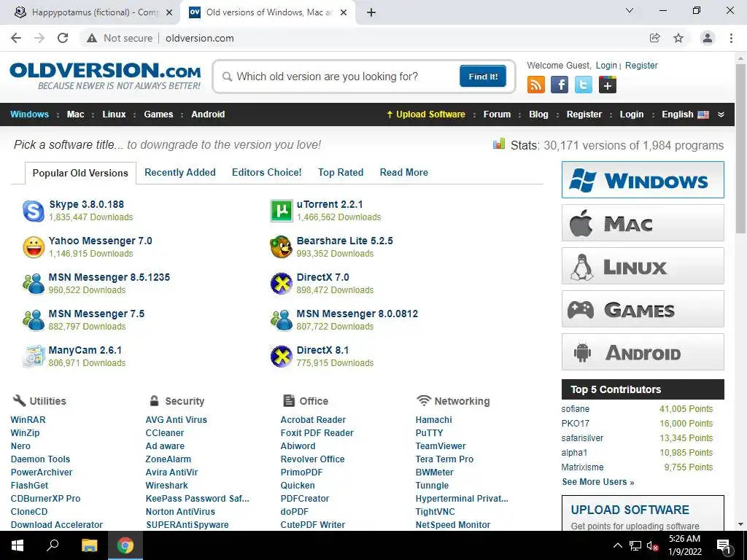Open the Blog link
Screen dimensions: 747x560
tap(538, 114)
